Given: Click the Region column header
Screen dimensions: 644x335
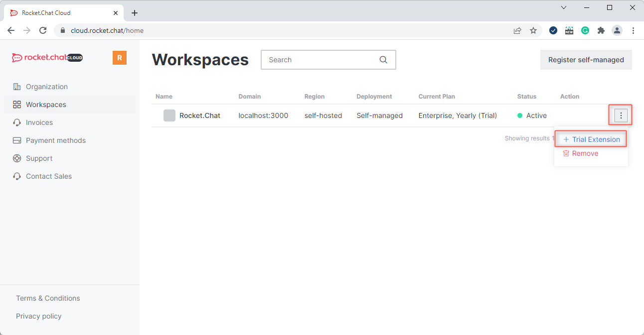Looking at the screenshot, I should click(x=315, y=97).
